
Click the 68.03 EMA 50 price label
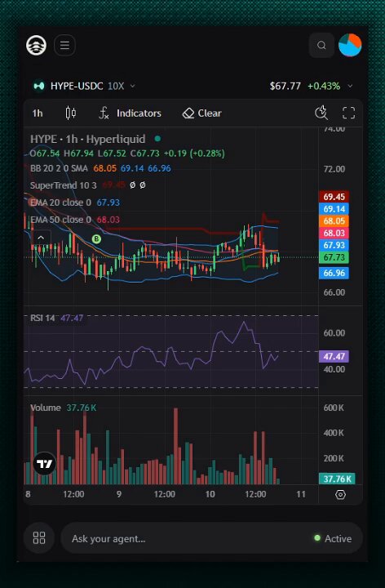(x=334, y=233)
